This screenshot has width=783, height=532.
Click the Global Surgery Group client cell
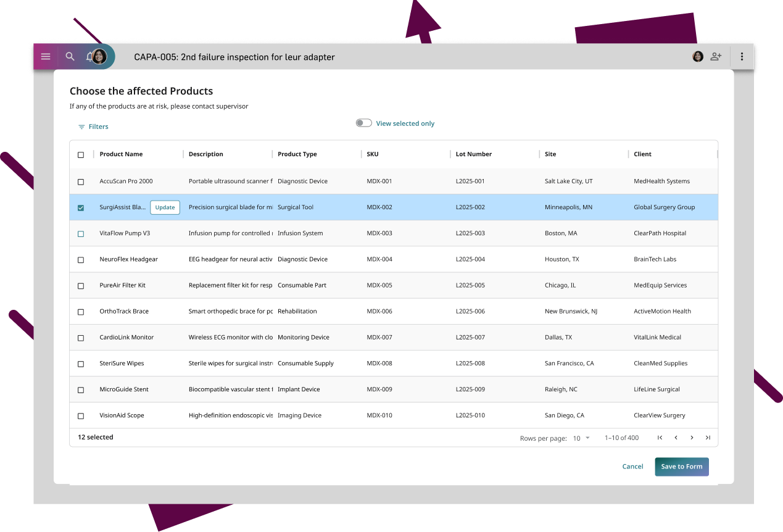pos(665,207)
